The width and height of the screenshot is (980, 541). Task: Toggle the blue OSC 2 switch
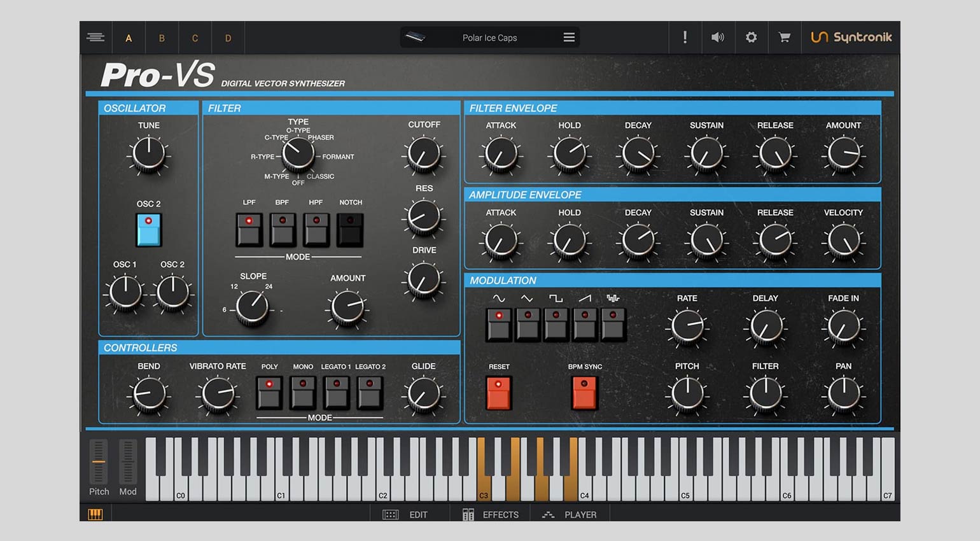click(149, 230)
